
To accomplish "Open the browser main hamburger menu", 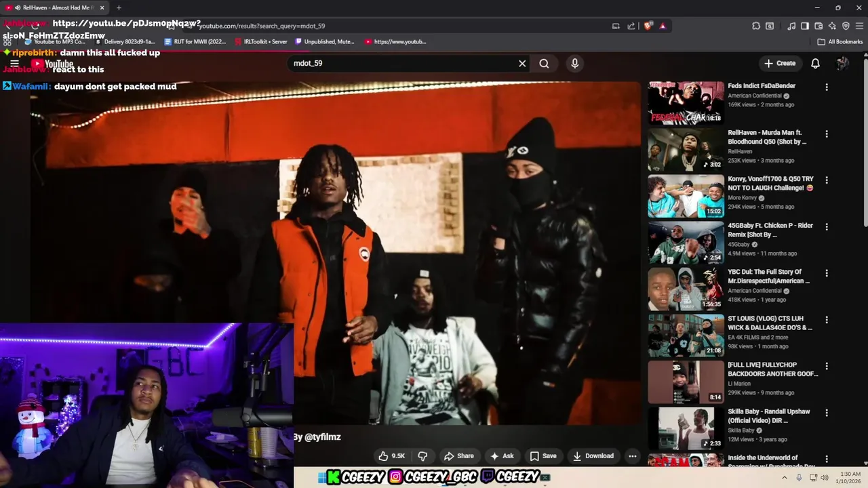I will pos(859,26).
